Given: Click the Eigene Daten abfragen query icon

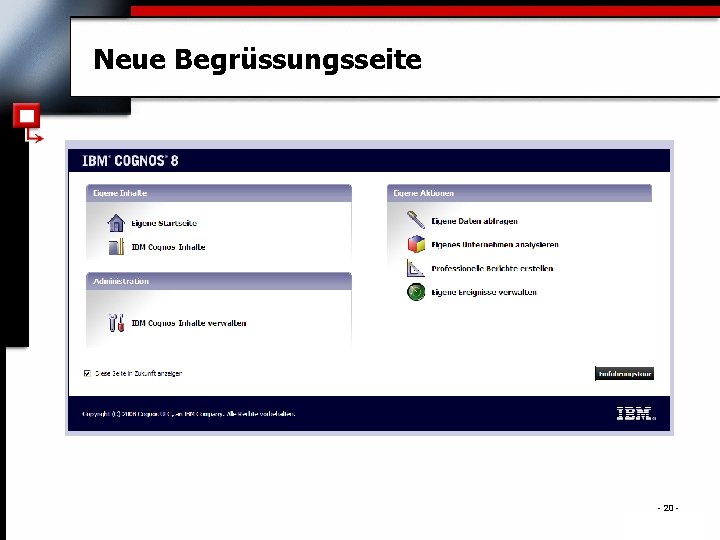Looking at the screenshot, I should click(416, 219).
